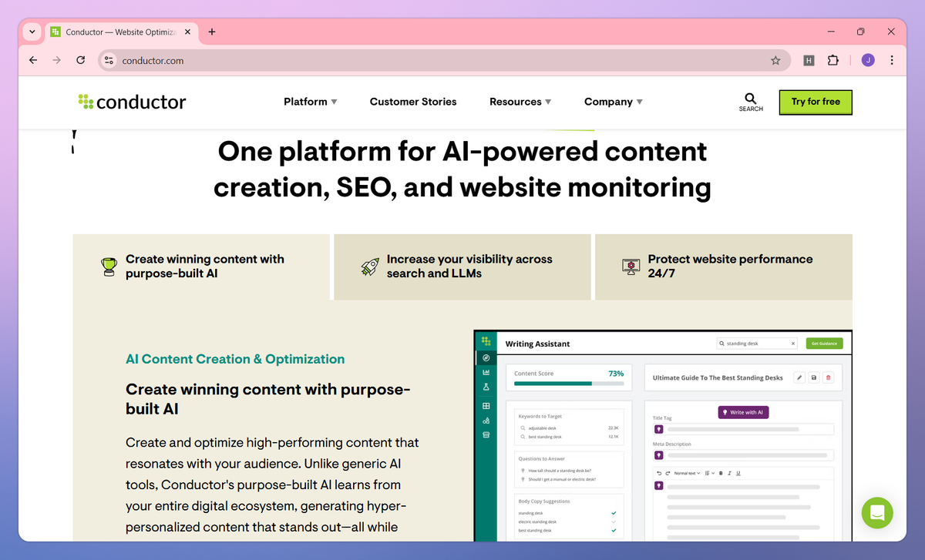Go to the Conductor logo homepage
925x560 pixels.
[132, 102]
